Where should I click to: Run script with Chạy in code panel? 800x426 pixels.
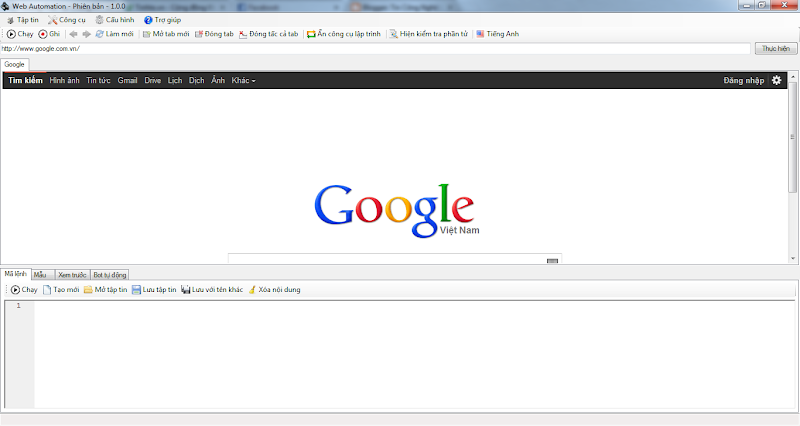[24, 290]
